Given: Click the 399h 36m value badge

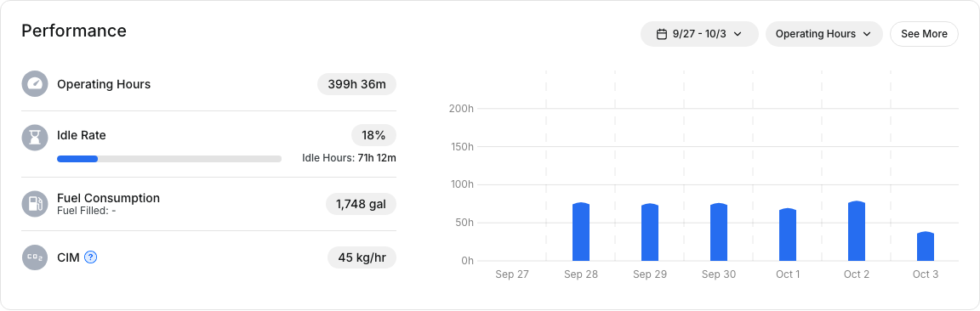Looking at the screenshot, I should pyautogui.click(x=357, y=84).
